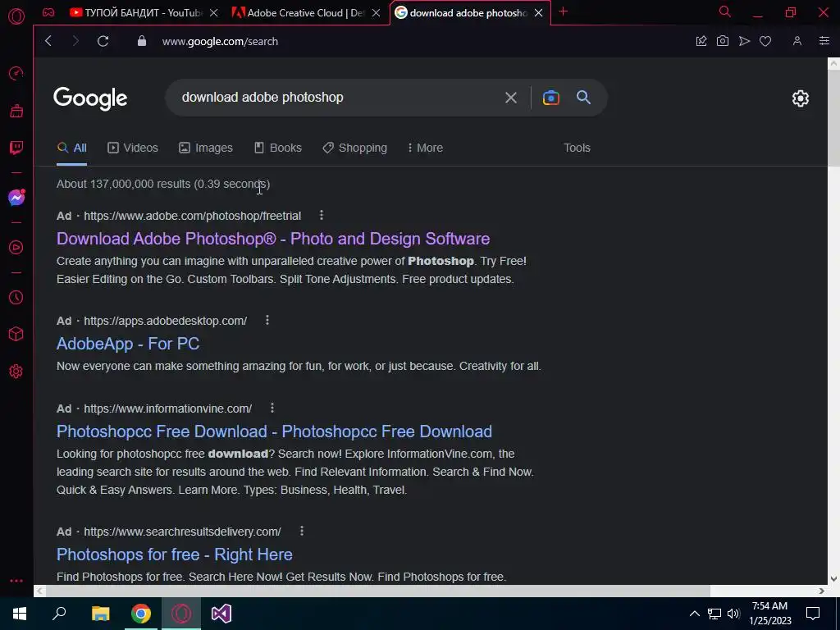This screenshot has height=630, width=840.
Task: Open Visual Studio from taskbar
Action: (221, 614)
